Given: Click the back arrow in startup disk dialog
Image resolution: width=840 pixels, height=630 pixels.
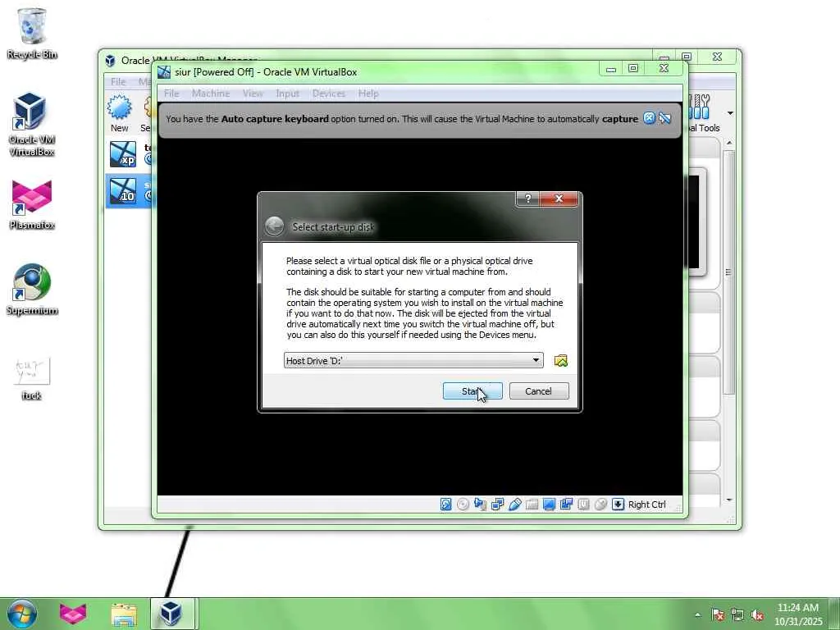Looking at the screenshot, I should 274,226.
